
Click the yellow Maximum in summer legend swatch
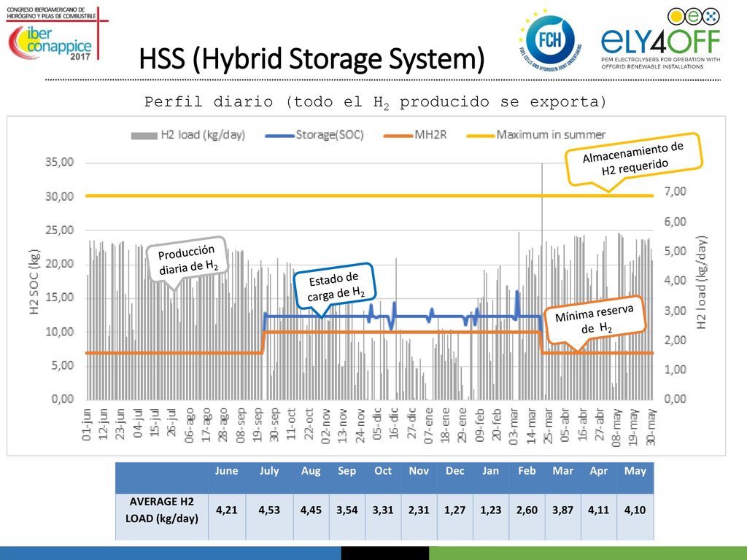(481, 136)
